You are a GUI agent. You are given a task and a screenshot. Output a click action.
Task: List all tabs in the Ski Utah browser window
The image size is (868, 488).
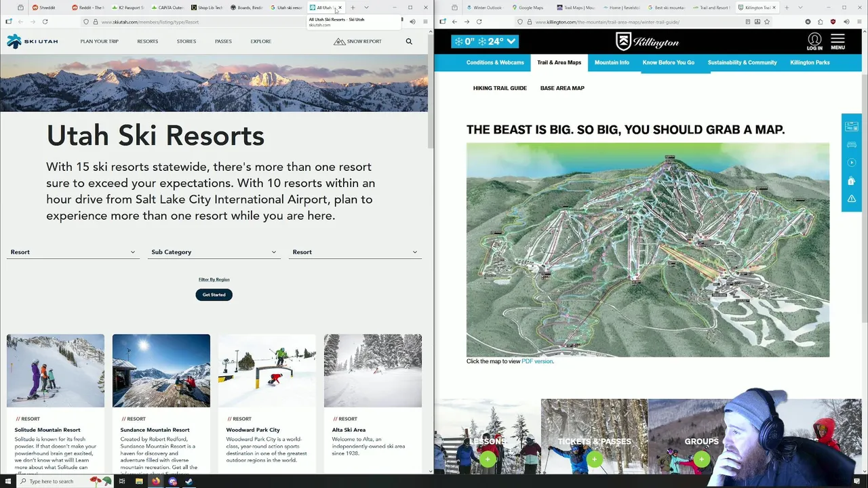[x=366, y=7]
